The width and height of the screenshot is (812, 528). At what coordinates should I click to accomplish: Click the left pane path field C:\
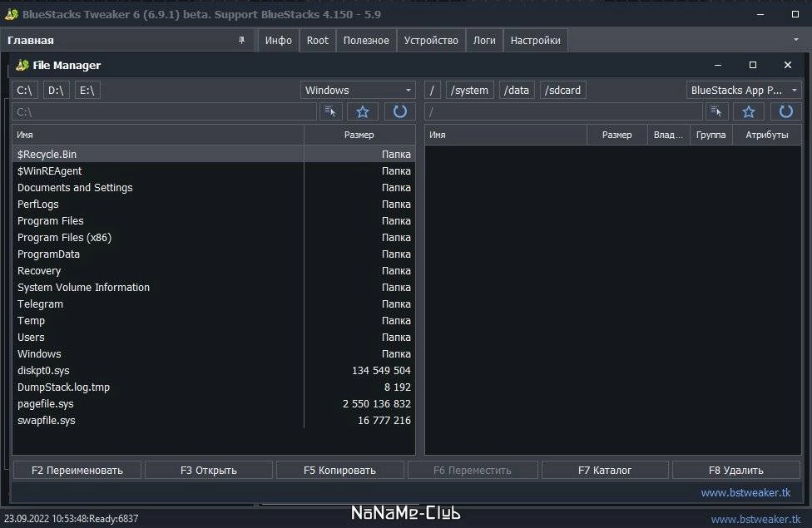coord(164,111)
